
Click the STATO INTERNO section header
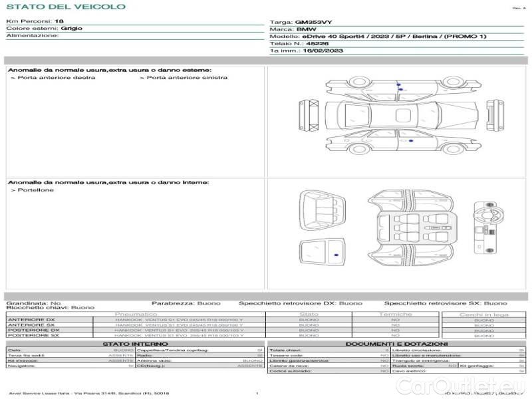tap(135, 344)
